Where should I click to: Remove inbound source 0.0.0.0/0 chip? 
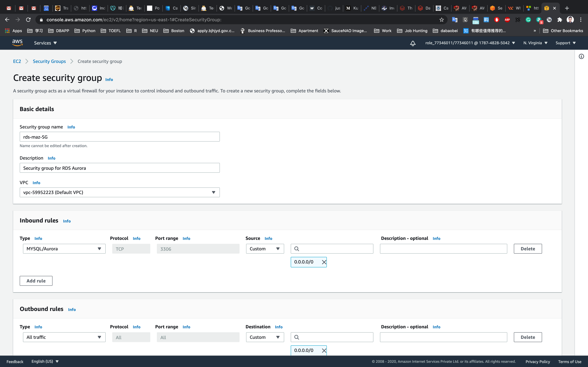click(x=324, y=262)
